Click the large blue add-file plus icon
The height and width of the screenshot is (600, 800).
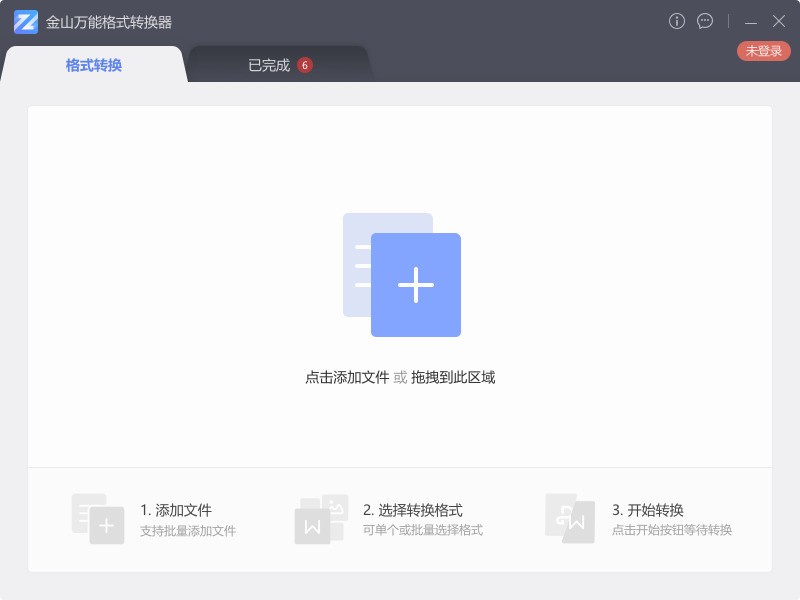coord(402,274)
